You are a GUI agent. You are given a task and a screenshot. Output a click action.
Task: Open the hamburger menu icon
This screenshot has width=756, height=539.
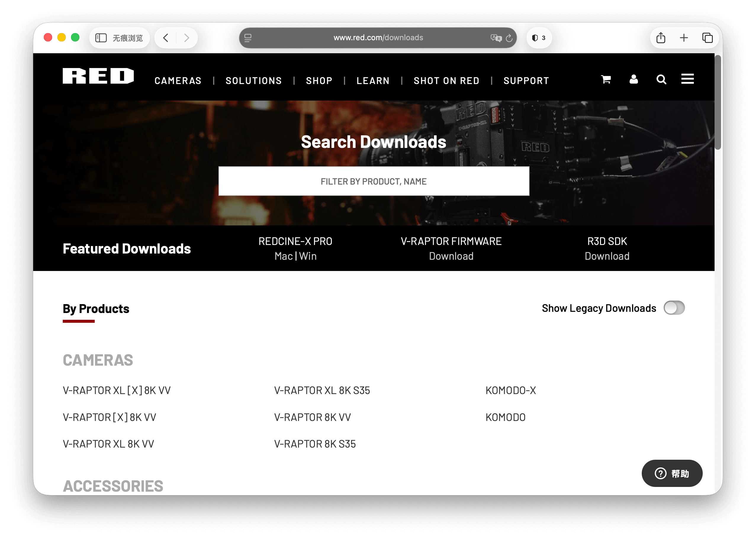pyautogui.click(x=688, y=79)
